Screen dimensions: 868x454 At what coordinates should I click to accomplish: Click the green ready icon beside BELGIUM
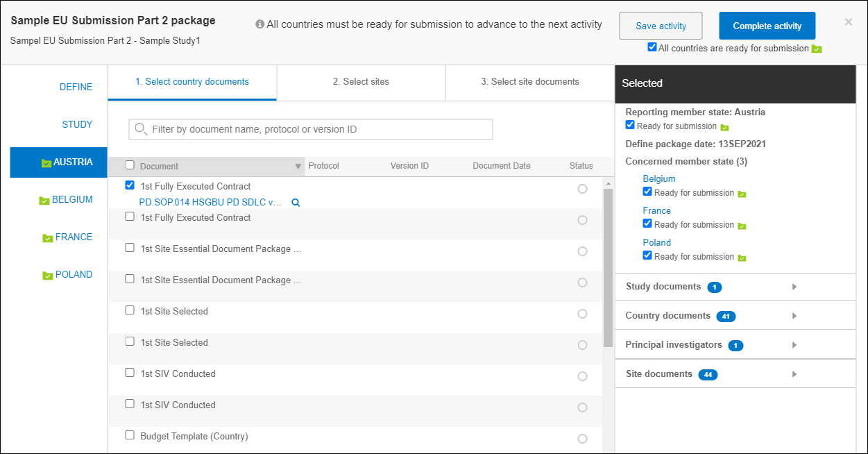[43, 199]
